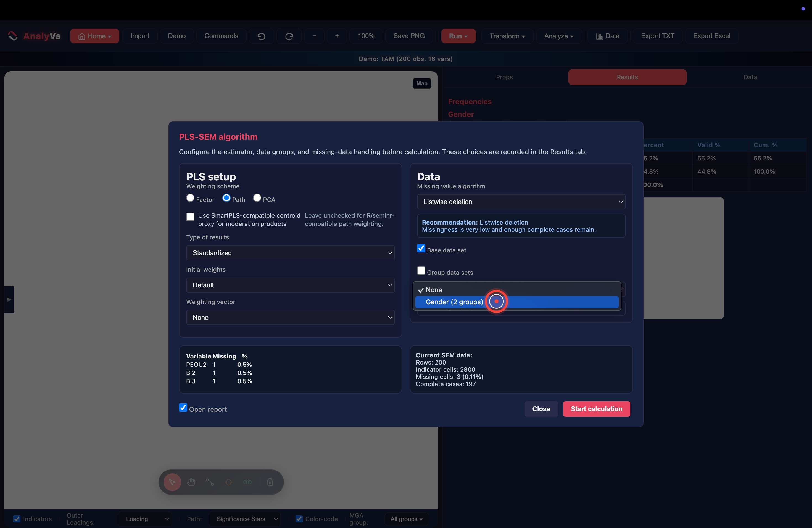Click Export TXT

click(657, 36)
